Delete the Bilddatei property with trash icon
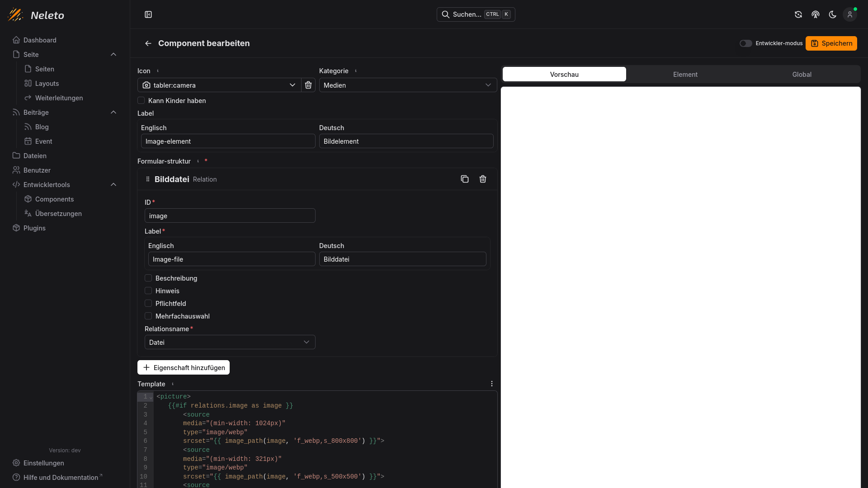868x488 pixels. pyautogui.click(x=483, y=179)
